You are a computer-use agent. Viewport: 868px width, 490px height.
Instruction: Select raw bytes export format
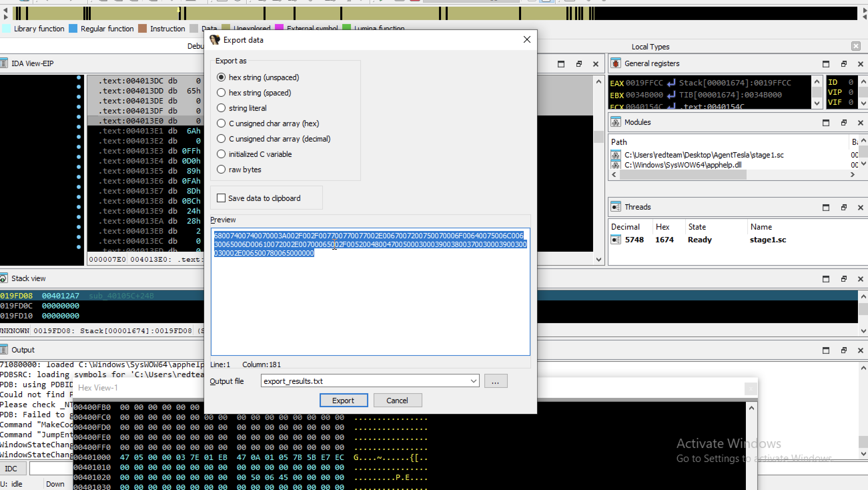click(x=221, y=169)
